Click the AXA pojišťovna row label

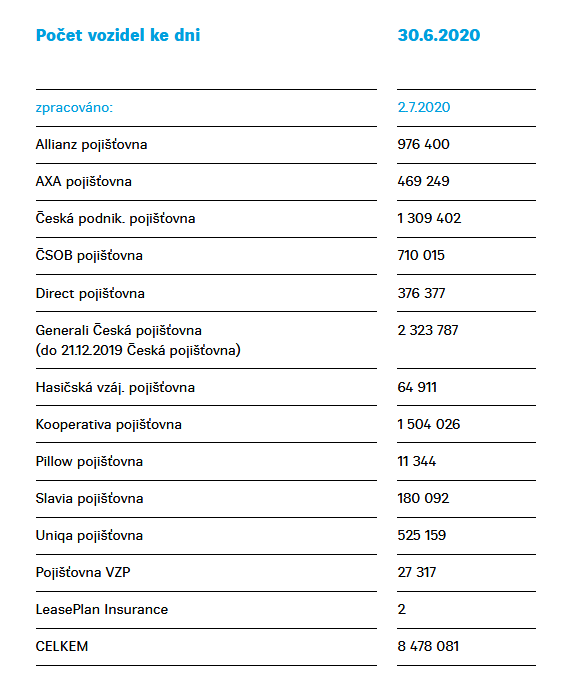tap(84, 182)
